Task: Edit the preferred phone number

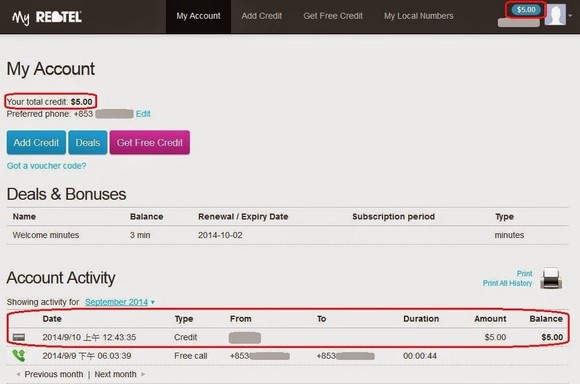Action: [x=143, y=114]
